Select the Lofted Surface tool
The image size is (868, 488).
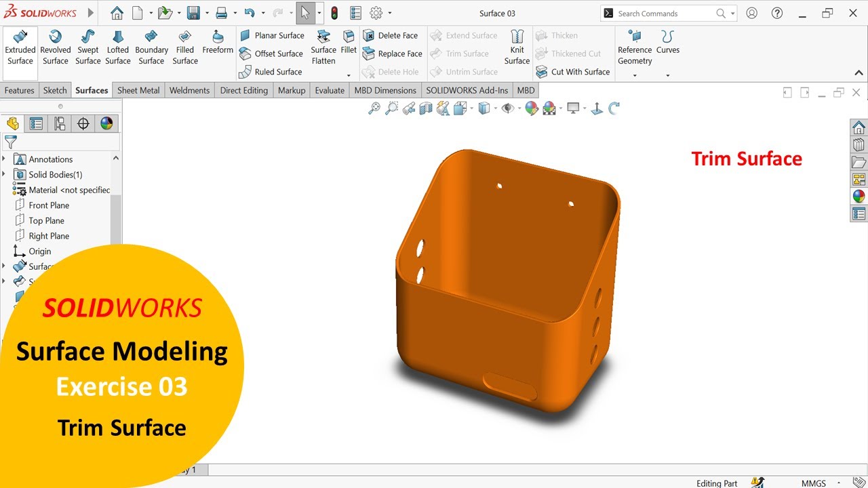(118, 47)
